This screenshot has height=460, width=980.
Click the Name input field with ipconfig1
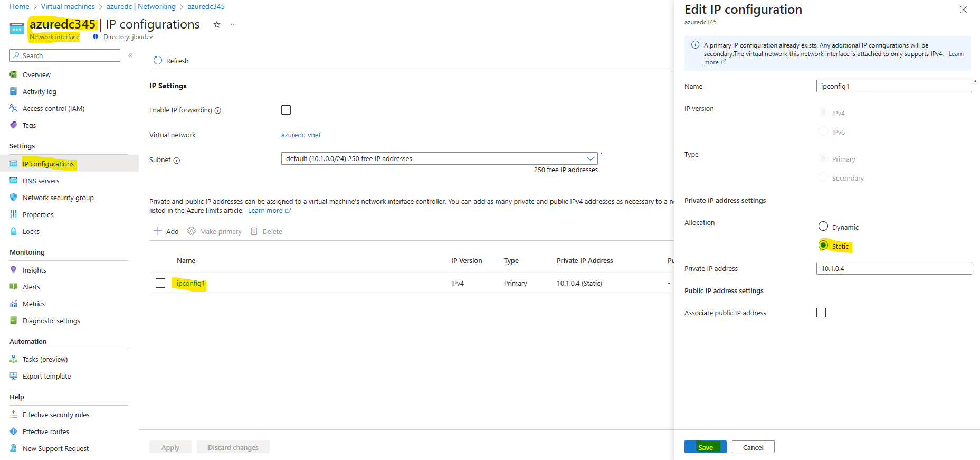(x=894, y=86)
